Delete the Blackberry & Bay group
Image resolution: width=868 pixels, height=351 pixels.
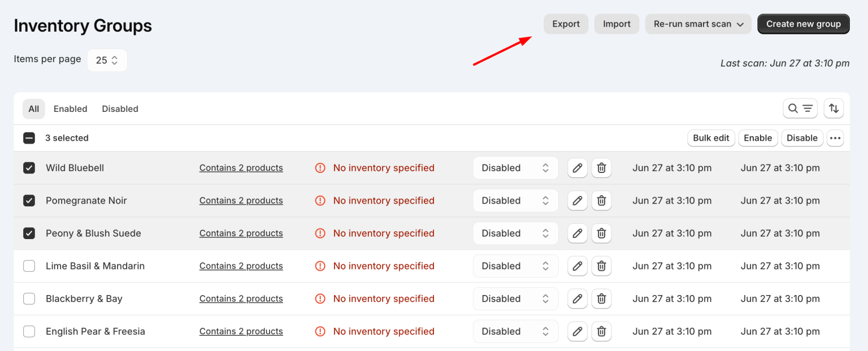coord(601,298)
